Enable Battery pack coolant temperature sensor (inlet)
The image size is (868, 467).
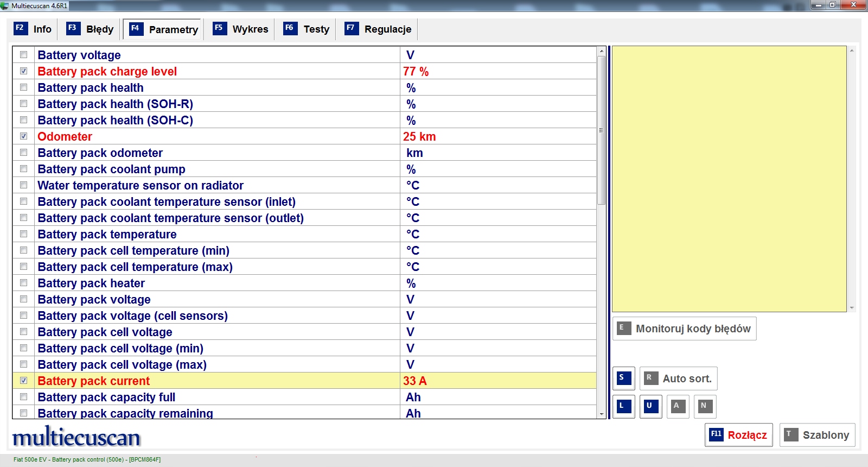coord(23,201)
